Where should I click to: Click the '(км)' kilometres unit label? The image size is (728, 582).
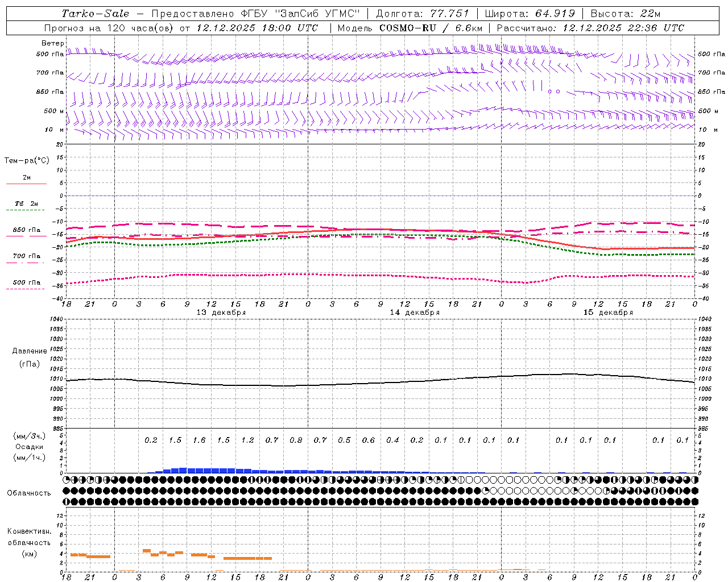pyautogui.click(x=29, y=554)
